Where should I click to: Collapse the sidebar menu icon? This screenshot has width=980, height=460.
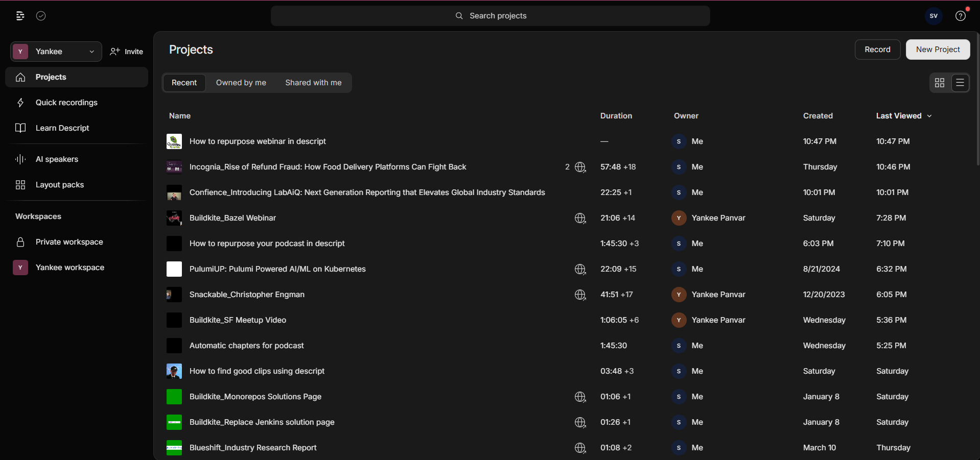coord(20,16)
